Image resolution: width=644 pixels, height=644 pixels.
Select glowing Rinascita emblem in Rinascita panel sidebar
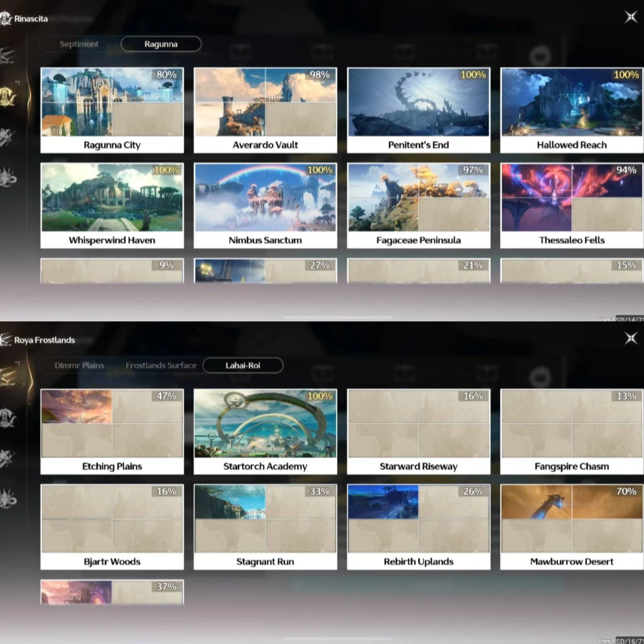click(x=8, y=97)
